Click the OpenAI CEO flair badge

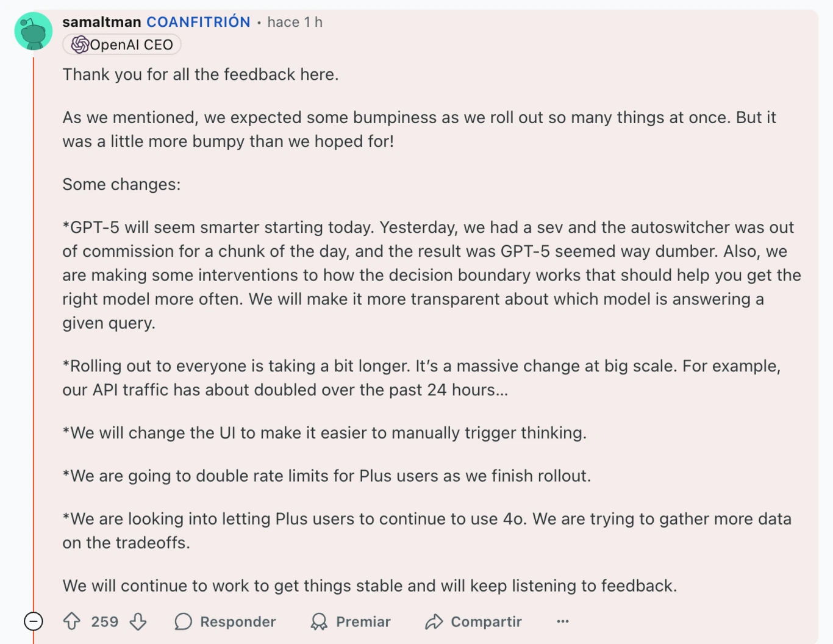(x=122, y=45)
